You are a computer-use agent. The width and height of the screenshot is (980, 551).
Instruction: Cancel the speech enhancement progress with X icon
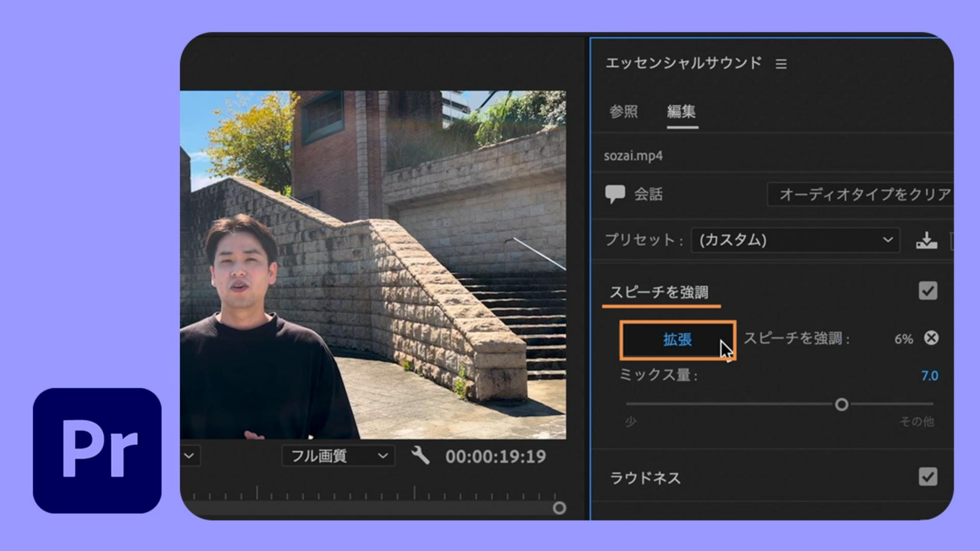coord(931,338)
